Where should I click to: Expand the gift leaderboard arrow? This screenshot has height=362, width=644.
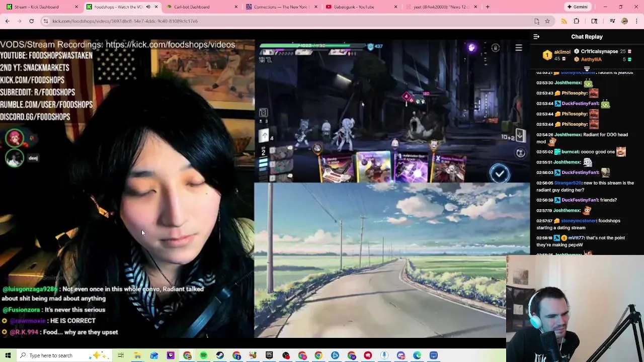[x=587, y=69]
